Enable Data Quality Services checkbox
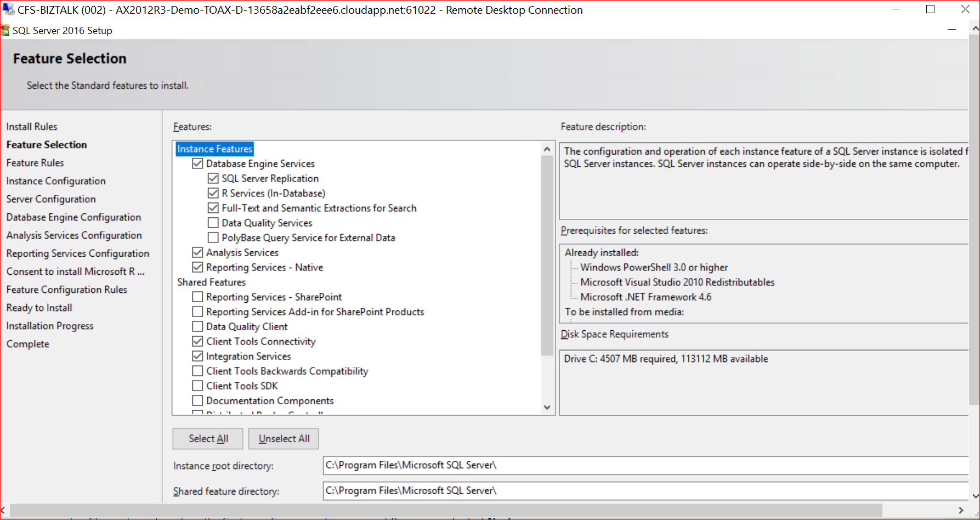Screen dimensions: 980x520 (213, 223)
